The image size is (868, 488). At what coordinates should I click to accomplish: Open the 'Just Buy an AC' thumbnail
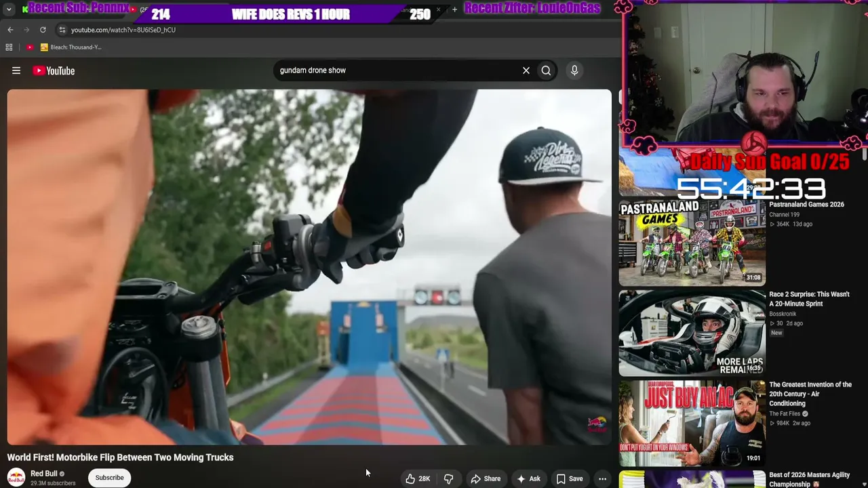pyautogui.click(x=692, y=423)
